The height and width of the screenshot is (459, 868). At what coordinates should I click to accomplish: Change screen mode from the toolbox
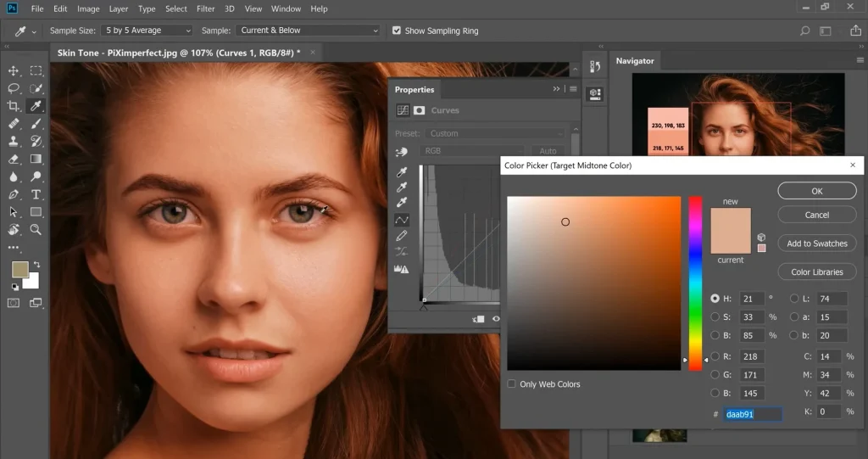[x=36, y=303]
